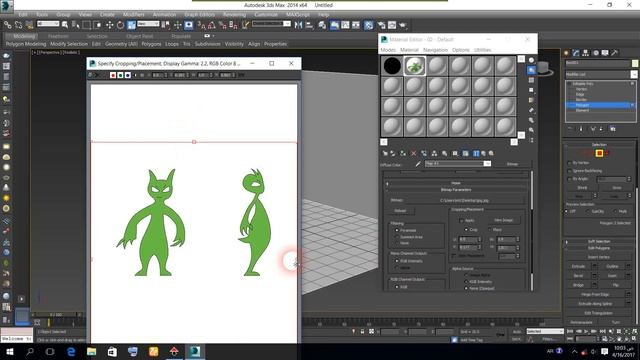Screen dimensions: 640x360
Task: Select the Place radio button
Action: pos(489,229)
